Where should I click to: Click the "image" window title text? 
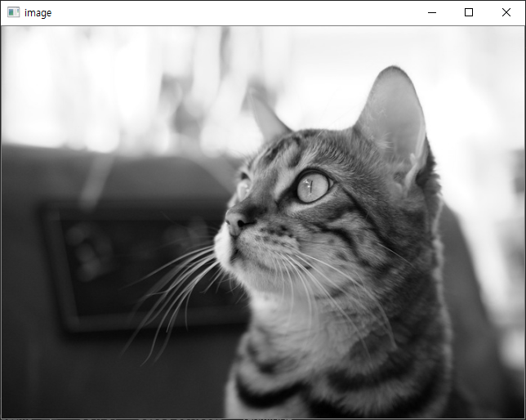pos(38,13)
